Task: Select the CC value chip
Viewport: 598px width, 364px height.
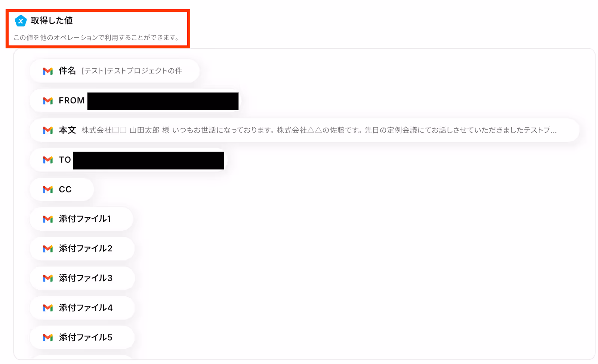Action: (62, 190)
